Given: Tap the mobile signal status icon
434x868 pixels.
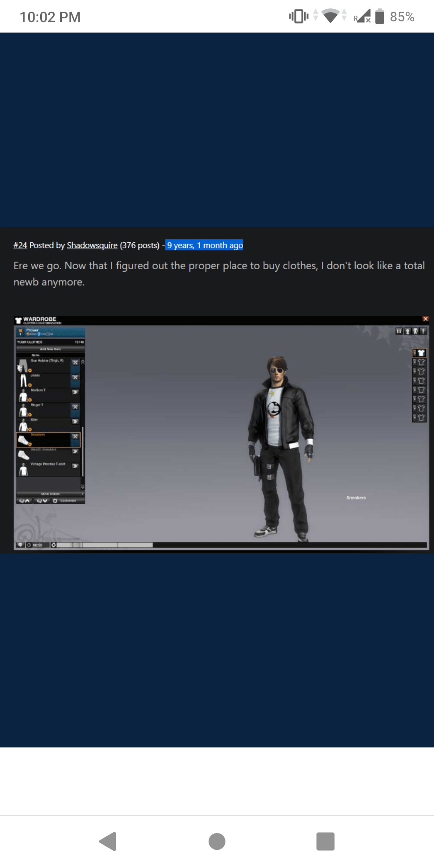Looking at the screenshot, I should 362,16.
